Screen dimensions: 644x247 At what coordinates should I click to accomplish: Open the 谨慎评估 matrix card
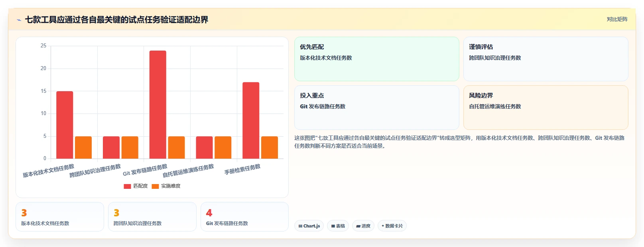coord(546,59)
